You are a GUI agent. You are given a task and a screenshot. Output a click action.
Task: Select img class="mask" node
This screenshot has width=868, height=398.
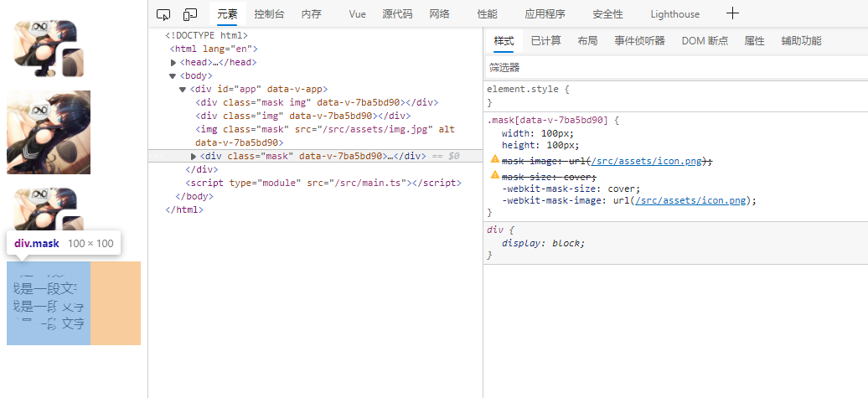[x=325, y=137]
